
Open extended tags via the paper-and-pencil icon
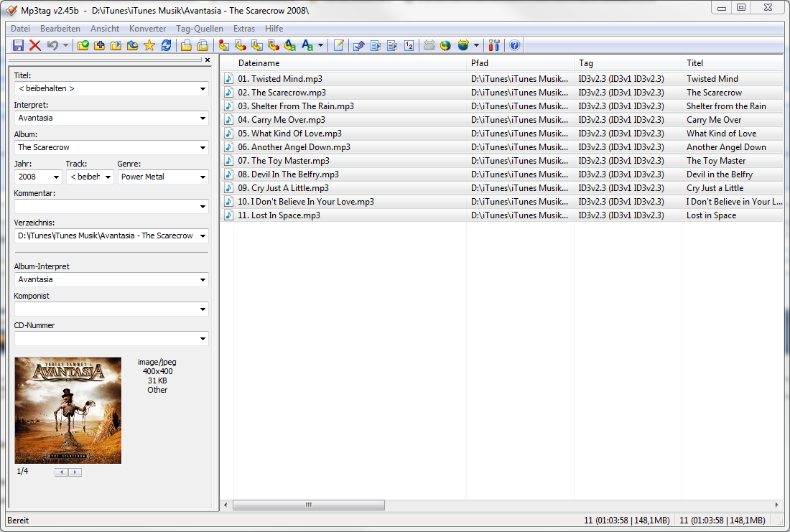click(x=338, y=45)
